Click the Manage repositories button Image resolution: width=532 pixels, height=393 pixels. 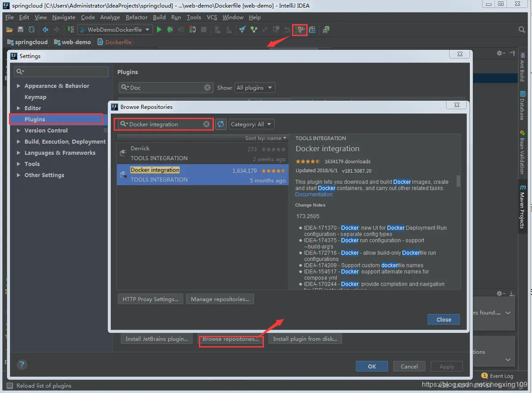coord(220,299)
